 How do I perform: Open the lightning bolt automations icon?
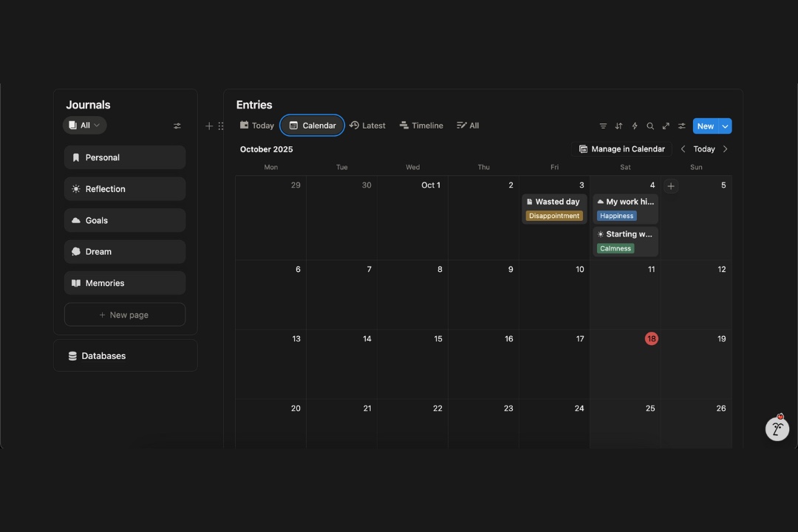tap(634, 126)
